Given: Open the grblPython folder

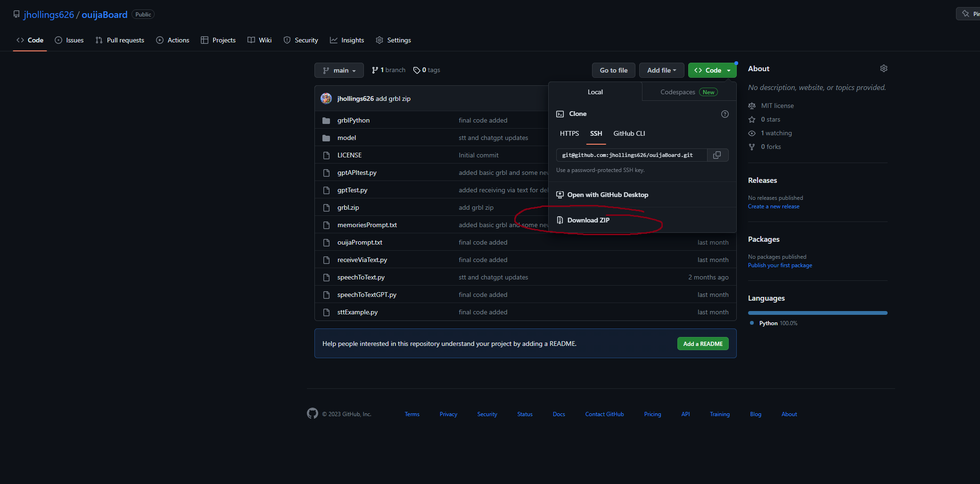Looking at the screenshot, I should tap(354, 120).
